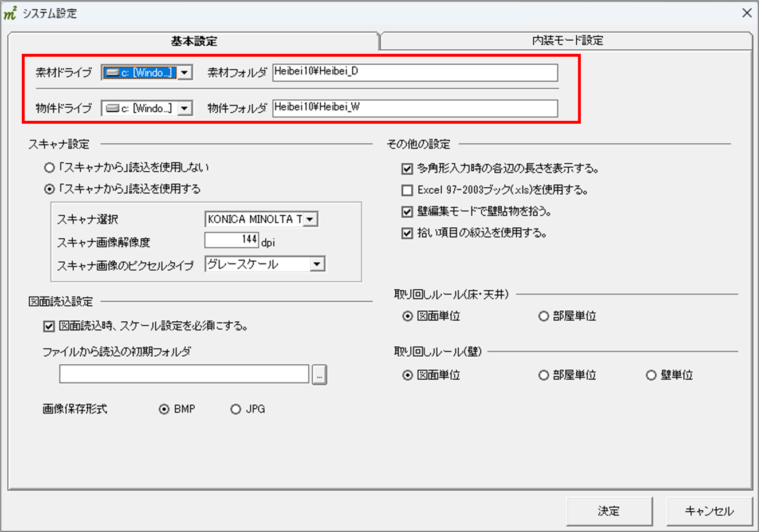Expand the スキャナ選択 KONICA MINOLTA dropdown

point(310,219)
